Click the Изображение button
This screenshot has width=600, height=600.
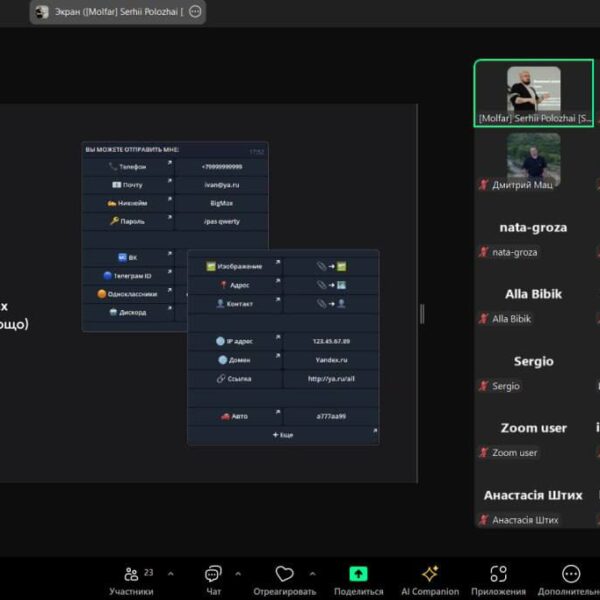click(235, 266)
